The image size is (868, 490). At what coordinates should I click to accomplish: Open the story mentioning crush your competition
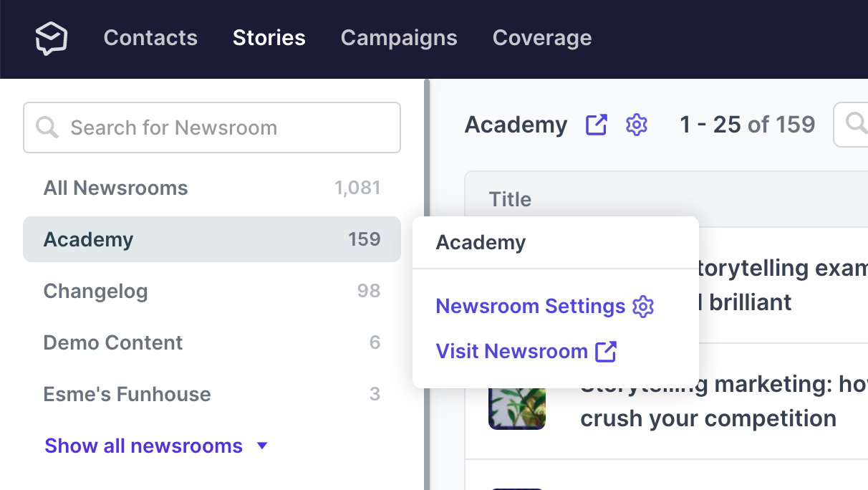[x=723, y=401]
